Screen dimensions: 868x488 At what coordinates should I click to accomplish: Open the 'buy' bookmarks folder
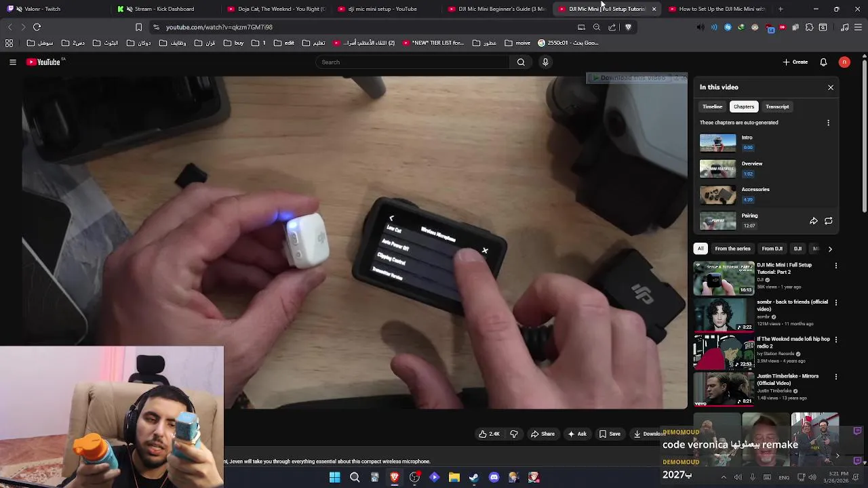233,43
